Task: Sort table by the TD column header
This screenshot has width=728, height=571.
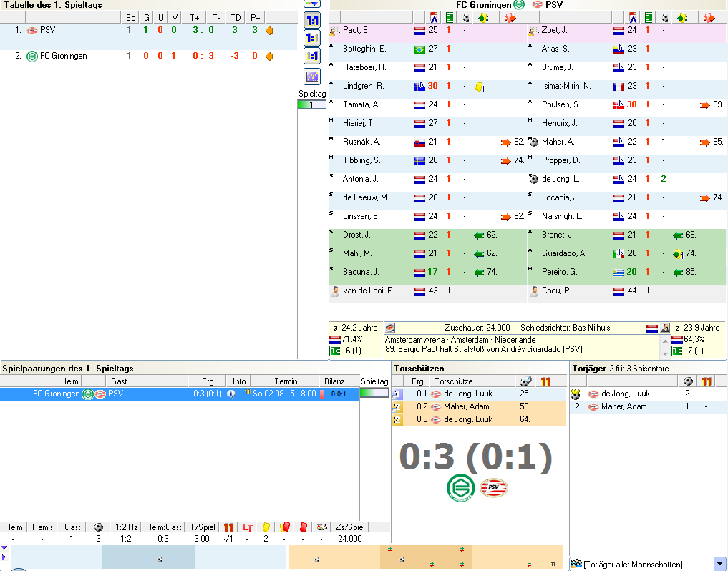Action: [235, 18]
